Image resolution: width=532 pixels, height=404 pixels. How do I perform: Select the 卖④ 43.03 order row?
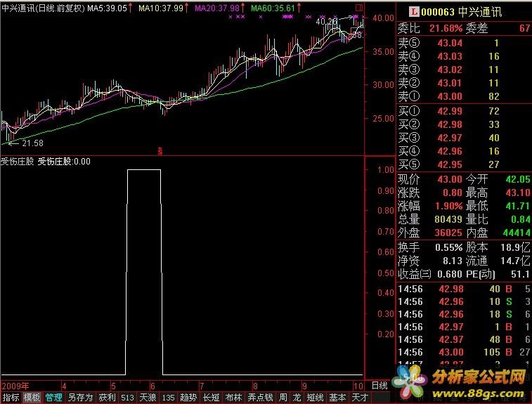463,56
